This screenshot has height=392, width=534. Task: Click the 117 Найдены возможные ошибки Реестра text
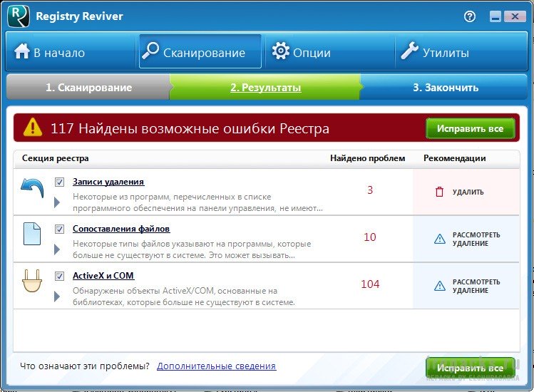190,129
